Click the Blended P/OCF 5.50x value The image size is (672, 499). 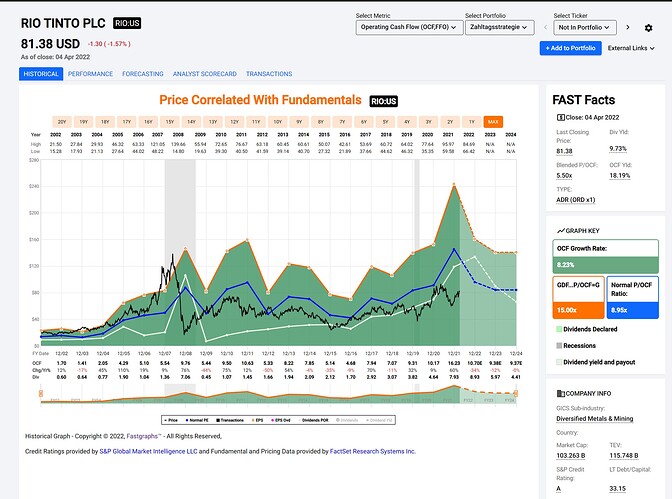(564, 175)
